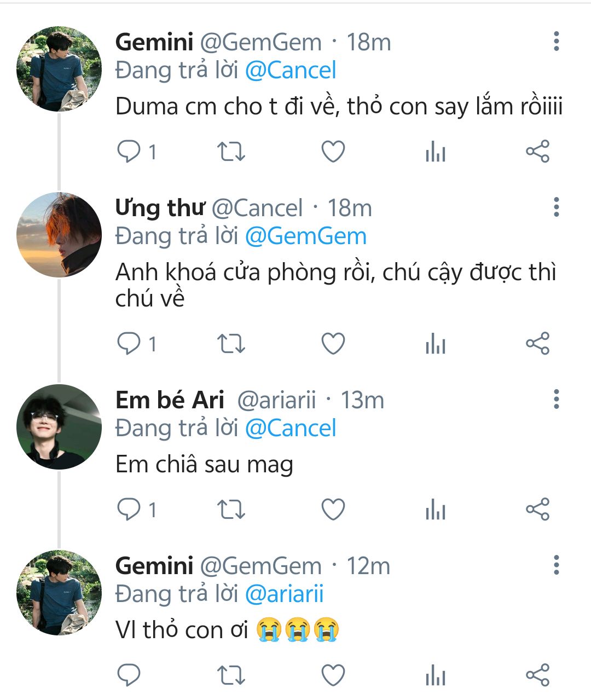The image size is (591, 700).
Task: Open @GemGem mention in Ưng thư's reply
Action: tap(305, 236)
